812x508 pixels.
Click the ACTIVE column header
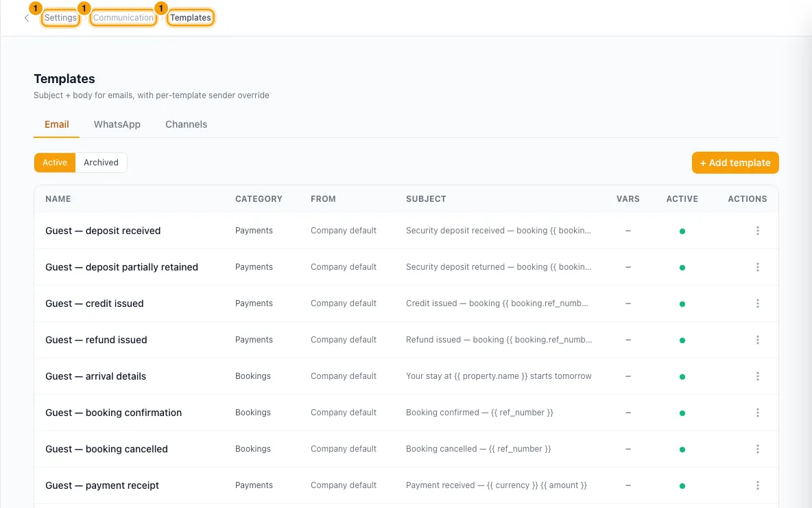(682, 198)
